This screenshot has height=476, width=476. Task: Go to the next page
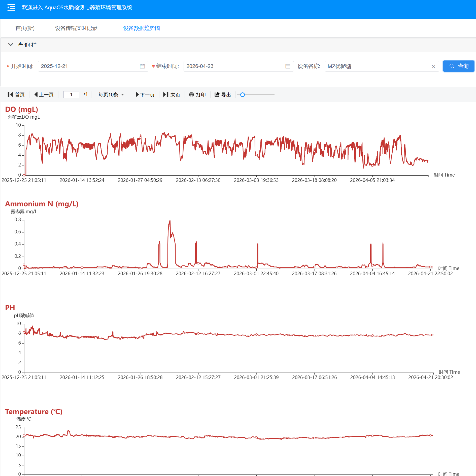(145, 94)
